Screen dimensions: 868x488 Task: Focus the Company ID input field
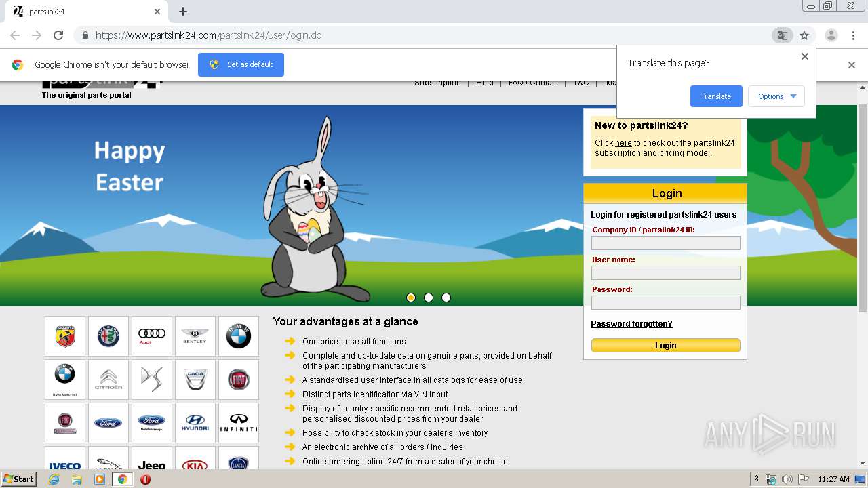coord(666,243)
